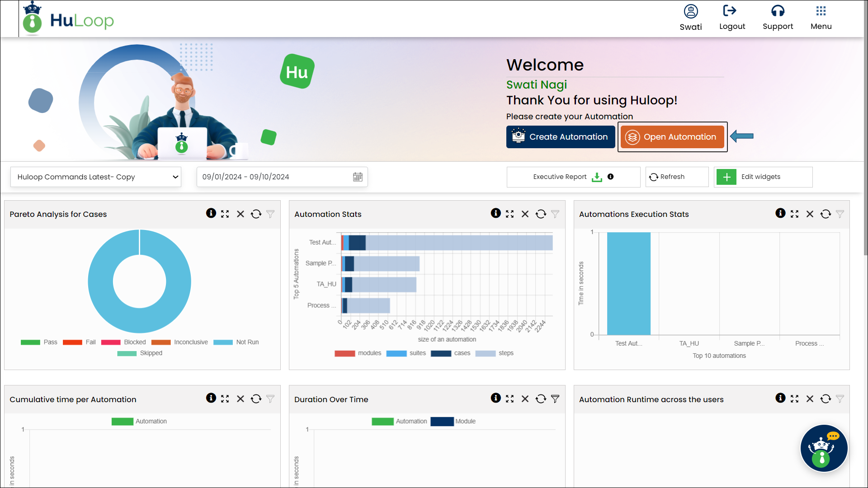Expand Duration Over Time widget fullscreen
This screenshot has width=868, height=488.
[510, 399]
